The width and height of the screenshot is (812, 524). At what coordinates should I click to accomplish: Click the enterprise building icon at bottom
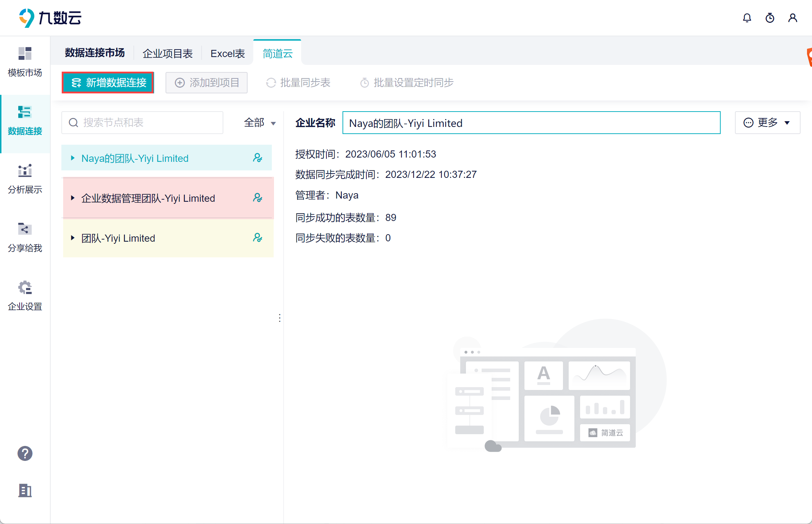point(25,490)
